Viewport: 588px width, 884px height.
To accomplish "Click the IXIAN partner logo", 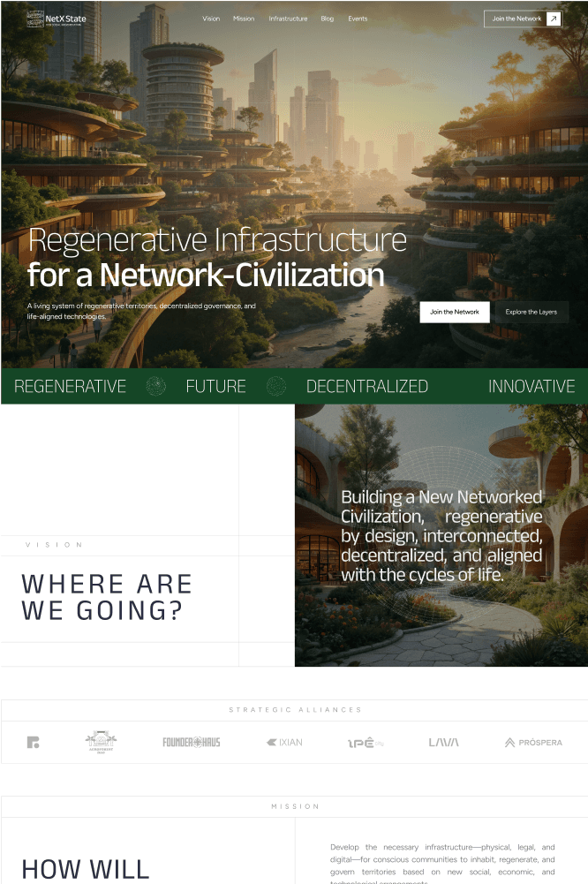I will (284, 742).
